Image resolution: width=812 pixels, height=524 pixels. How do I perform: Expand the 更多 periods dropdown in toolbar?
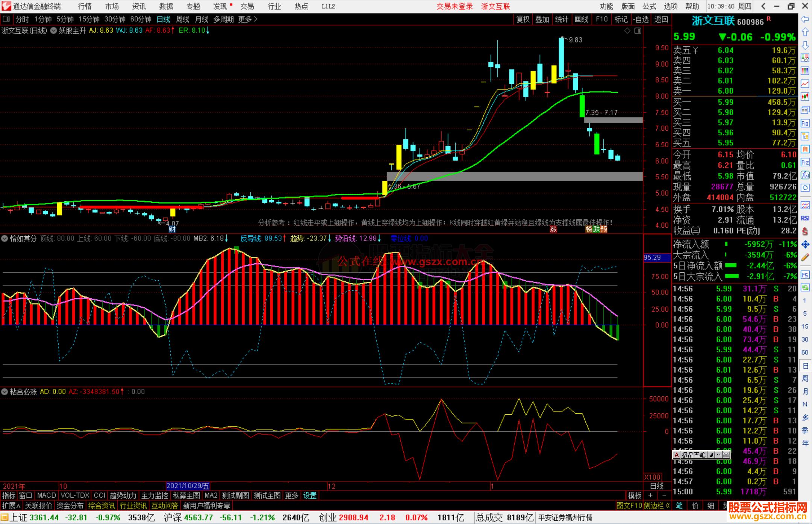click(x=248, y=19)
